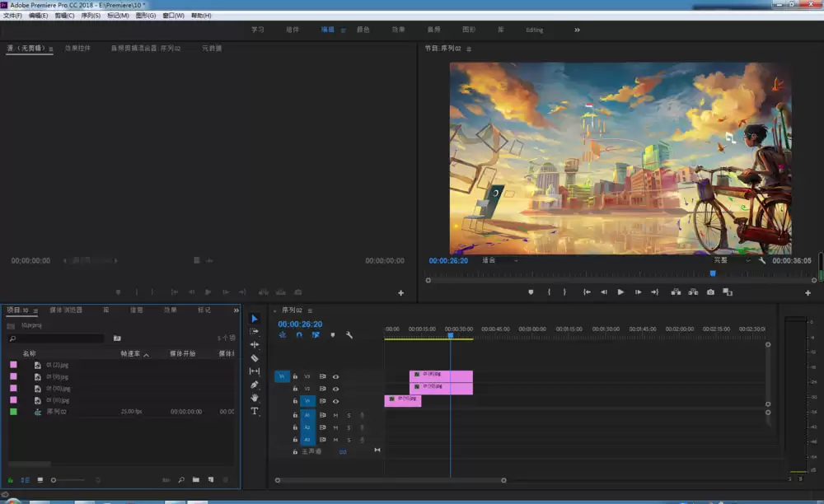Open the Program monitor panel menu

coord(469,49)
